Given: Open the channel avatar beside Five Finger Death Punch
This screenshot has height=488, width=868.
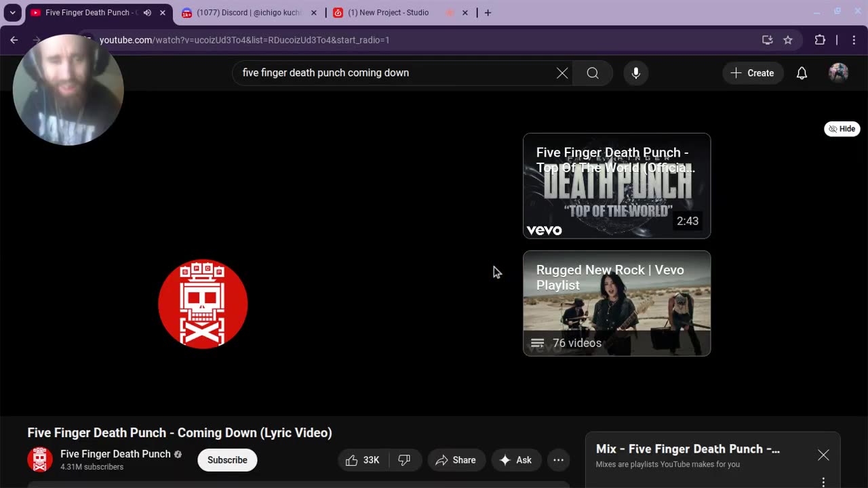Looking at the screenshot, I should point(40,460).
